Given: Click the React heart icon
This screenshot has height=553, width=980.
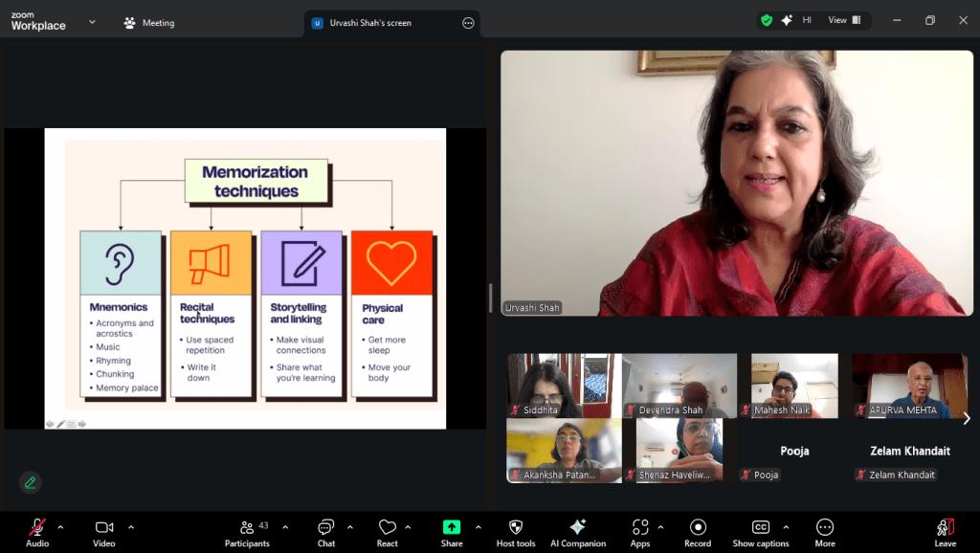Looking at the screenshot, I should pyautogui.click(x=387, y=531).
